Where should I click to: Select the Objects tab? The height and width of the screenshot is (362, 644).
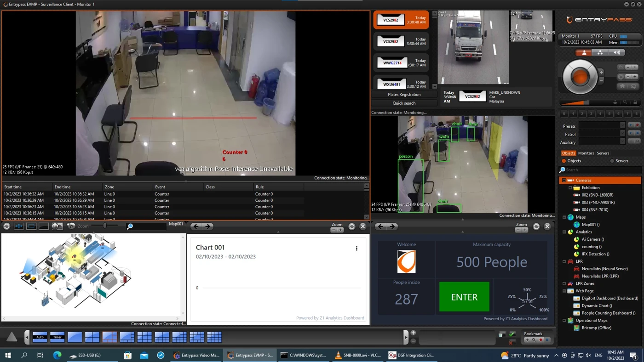click(x=569, y=153)
